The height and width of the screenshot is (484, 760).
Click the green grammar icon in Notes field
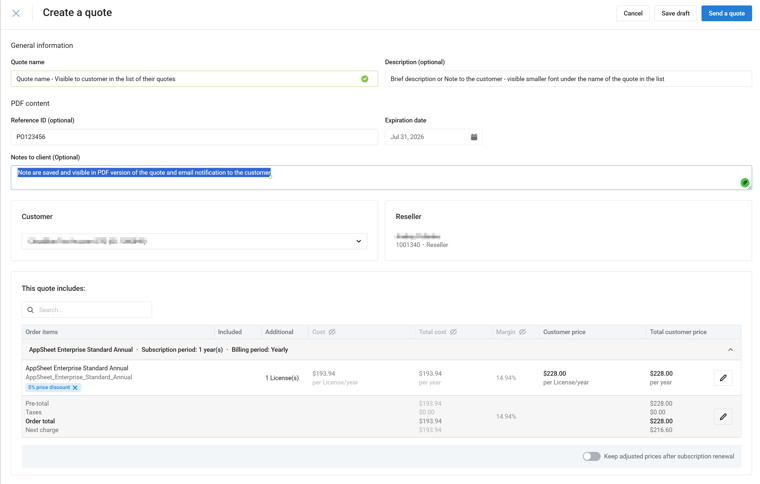744,183
